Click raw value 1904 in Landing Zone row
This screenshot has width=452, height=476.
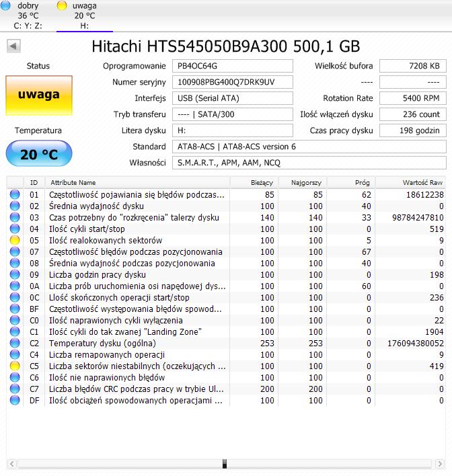tap(434, 332)
